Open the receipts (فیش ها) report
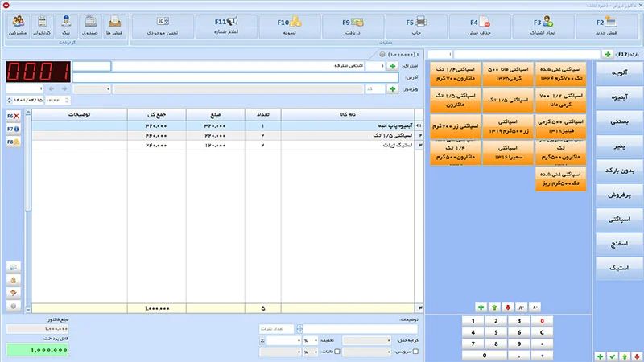The height and width of the screenshot is (362, 644). tap(114, 27)
